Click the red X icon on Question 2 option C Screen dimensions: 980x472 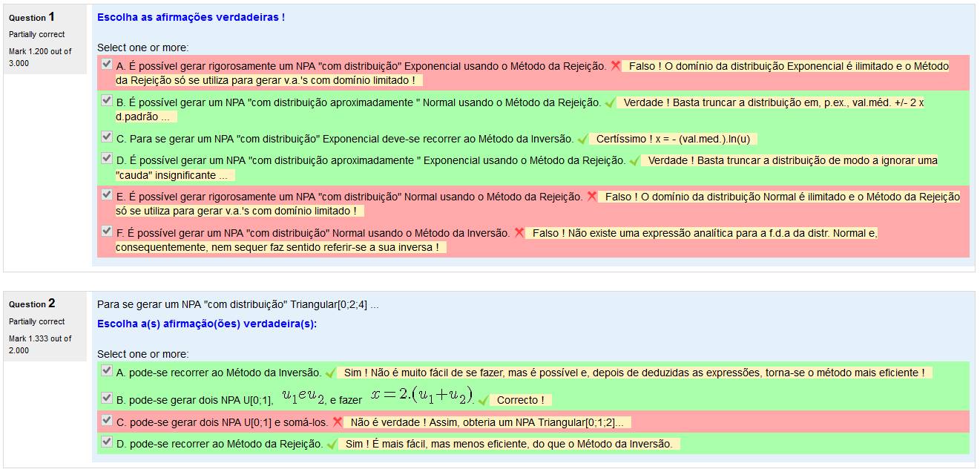click(x=338, y=422)
